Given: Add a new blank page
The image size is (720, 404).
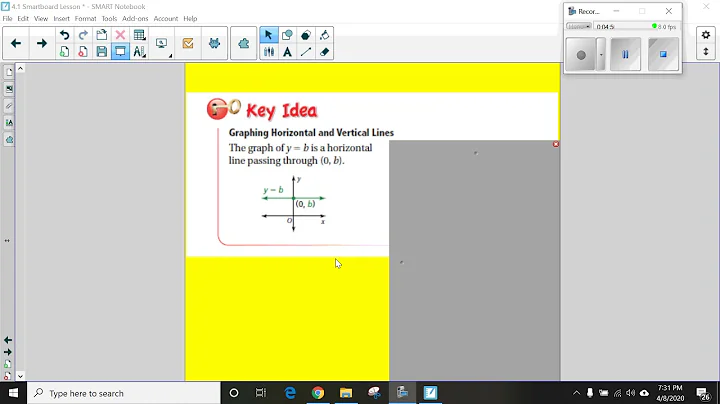Looking at the screenshot, I should pyautogui.click(x=64, y=51).
